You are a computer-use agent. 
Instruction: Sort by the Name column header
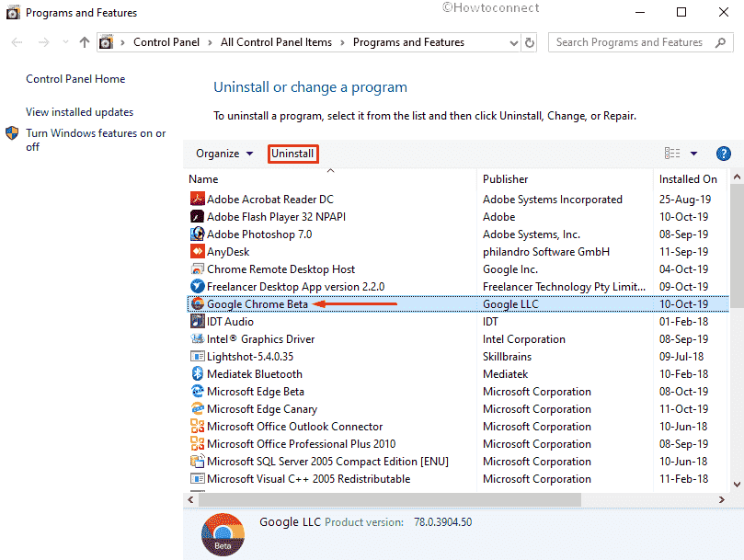coord(330,179)
